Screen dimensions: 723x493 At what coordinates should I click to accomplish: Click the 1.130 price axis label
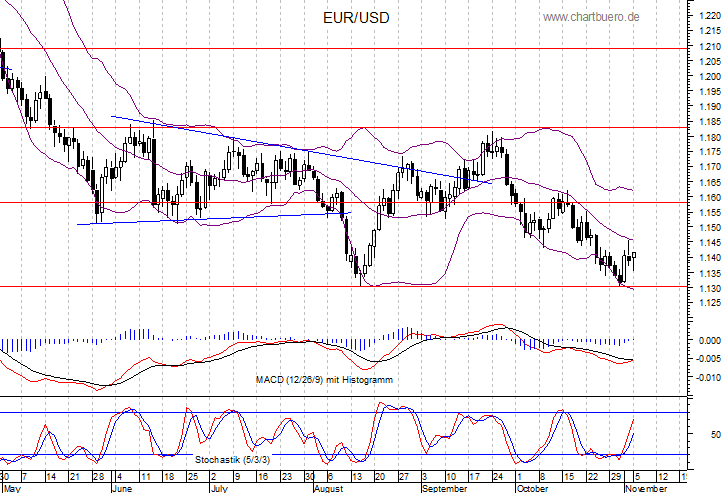707,287
